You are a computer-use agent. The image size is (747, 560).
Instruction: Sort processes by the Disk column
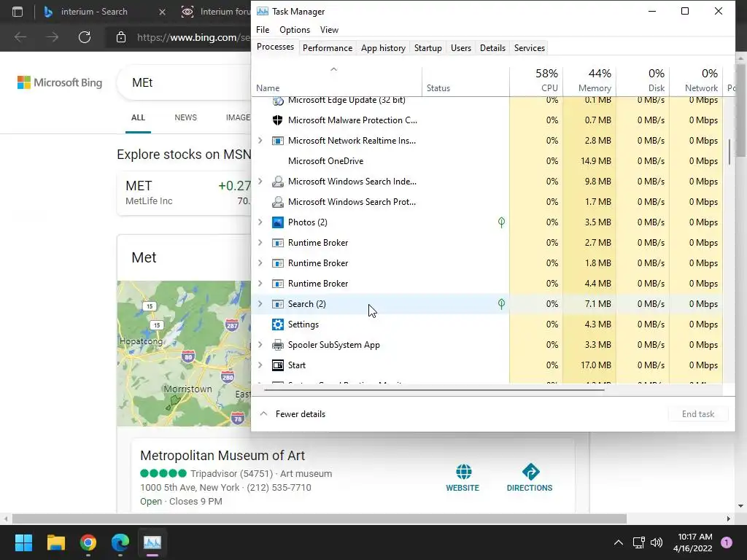pos(643,81)
